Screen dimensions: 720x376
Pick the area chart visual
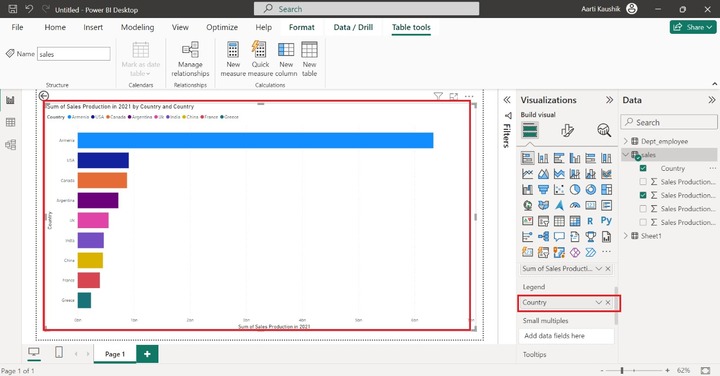(x=543, y=174)
